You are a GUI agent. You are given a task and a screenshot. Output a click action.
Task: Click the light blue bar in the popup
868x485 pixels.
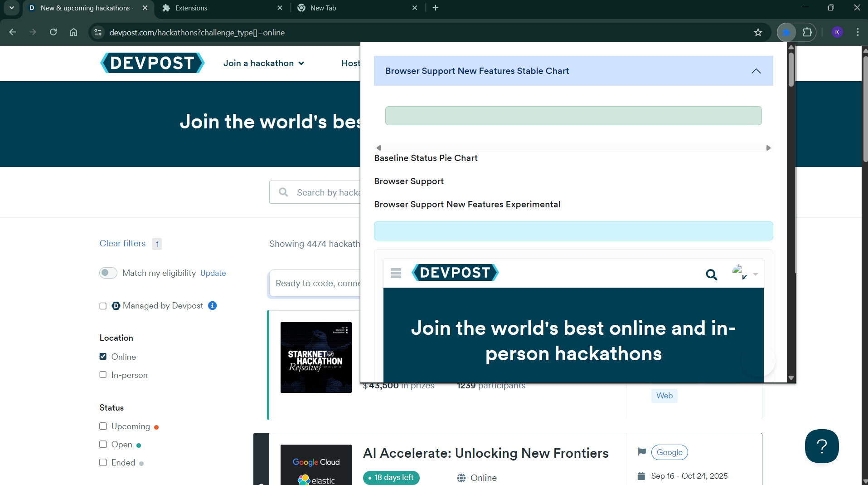573,231
